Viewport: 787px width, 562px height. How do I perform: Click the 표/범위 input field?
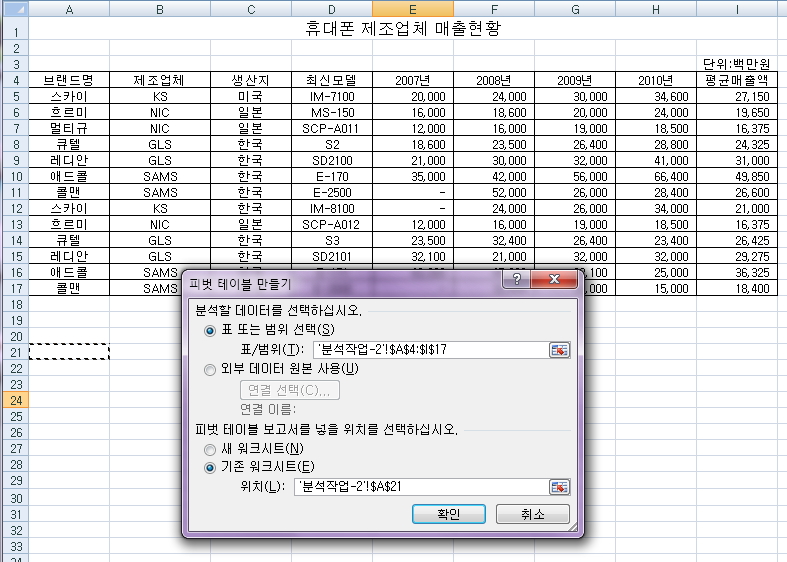(431, 350)
